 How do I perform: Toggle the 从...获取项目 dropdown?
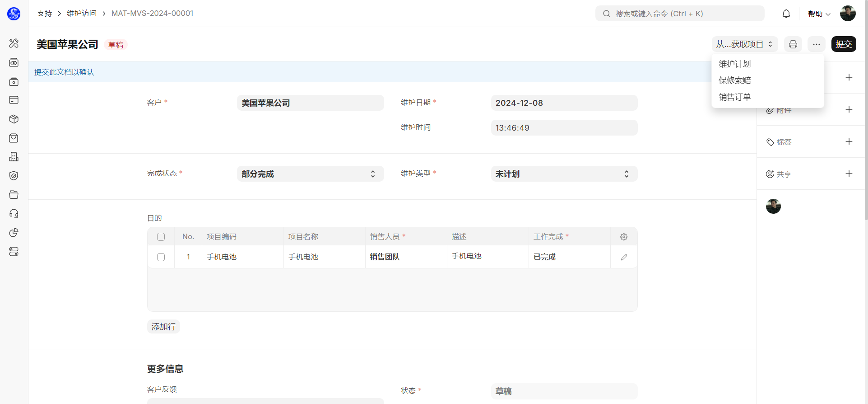click(x=745, y=44)
